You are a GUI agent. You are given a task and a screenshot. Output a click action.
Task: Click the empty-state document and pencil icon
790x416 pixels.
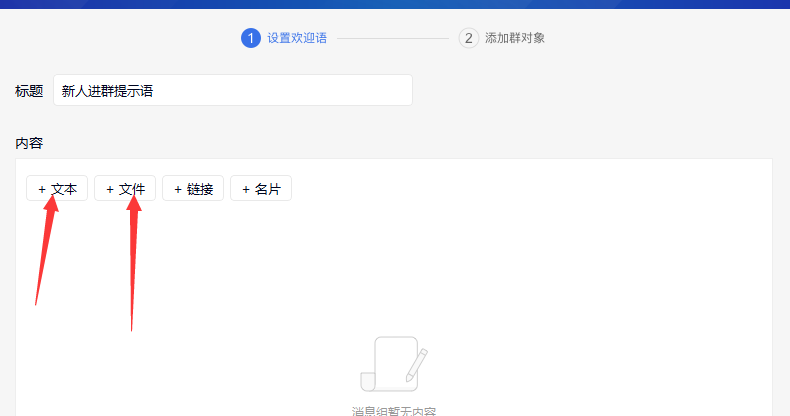(x=394, y=365)
